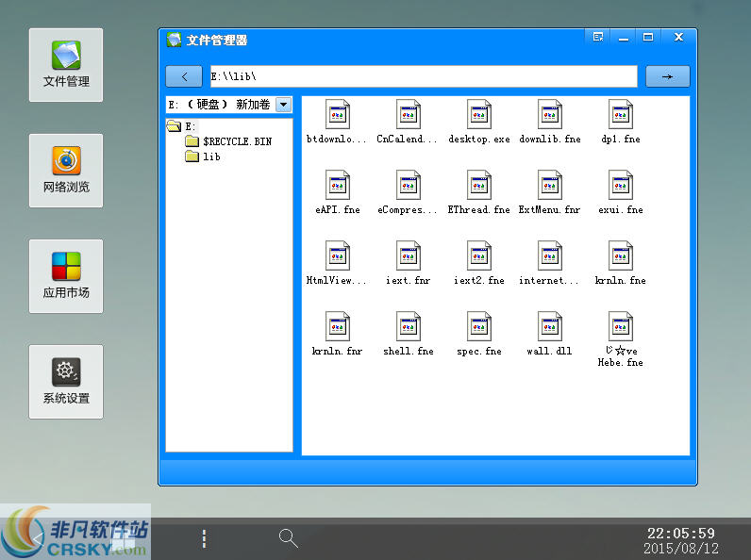Select the E: root tree node
751x560 pixels.
(181, 126)
